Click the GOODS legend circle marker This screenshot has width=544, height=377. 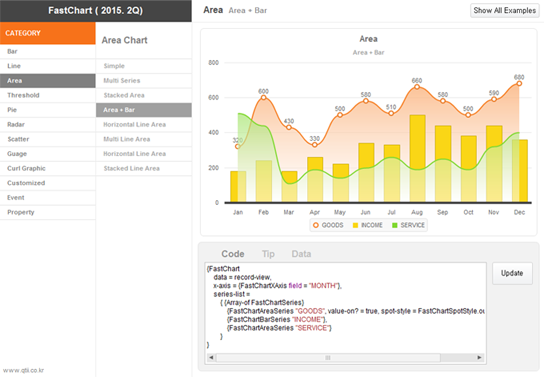click(316, 225)
